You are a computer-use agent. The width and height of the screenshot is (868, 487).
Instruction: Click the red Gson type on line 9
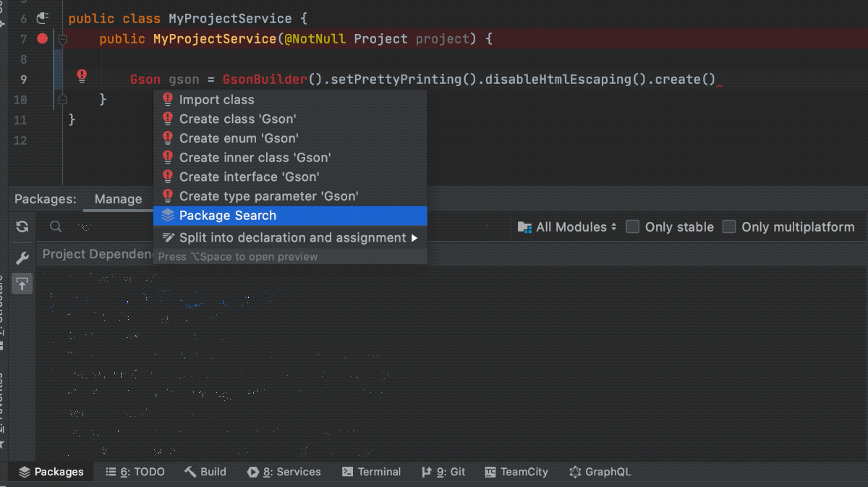point(145,79)
